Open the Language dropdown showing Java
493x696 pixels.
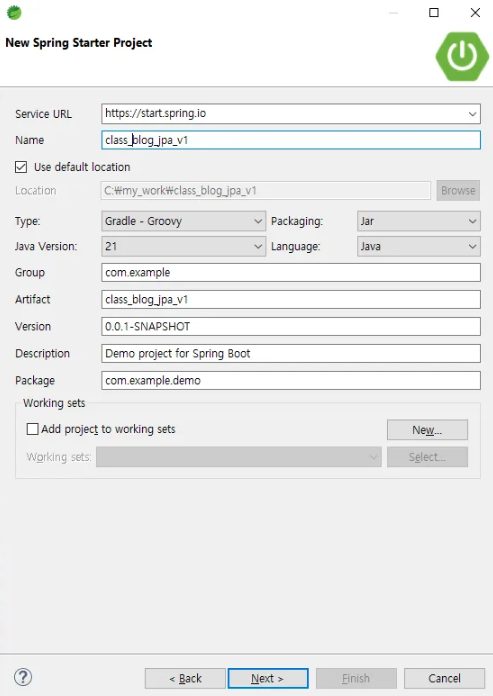(418, 246)
